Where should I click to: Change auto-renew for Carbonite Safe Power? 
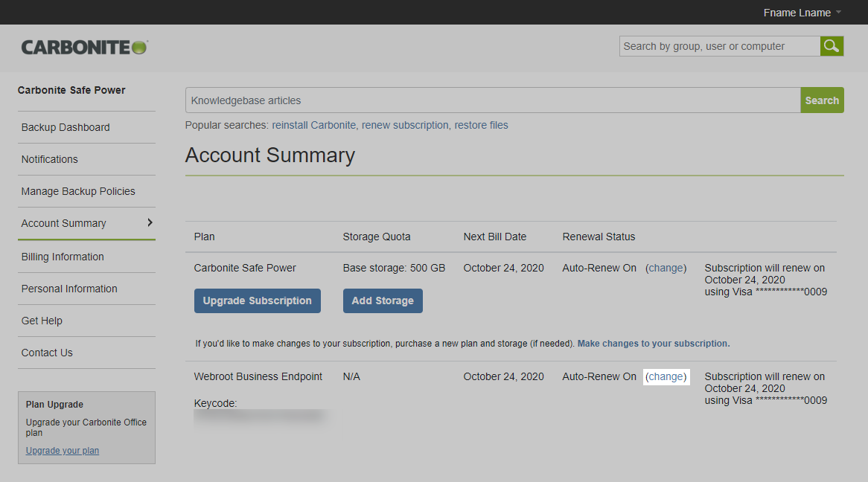[666, 268]
